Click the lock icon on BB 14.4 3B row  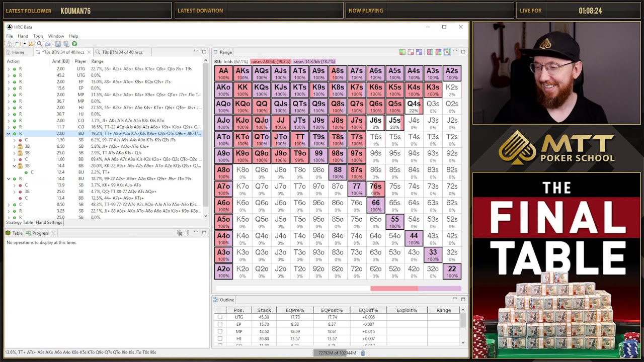click(x=20, y=166)
